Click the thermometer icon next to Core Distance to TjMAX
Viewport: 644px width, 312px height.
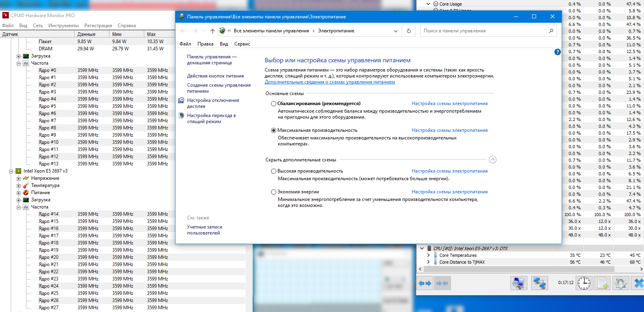[x=435, y=262]
